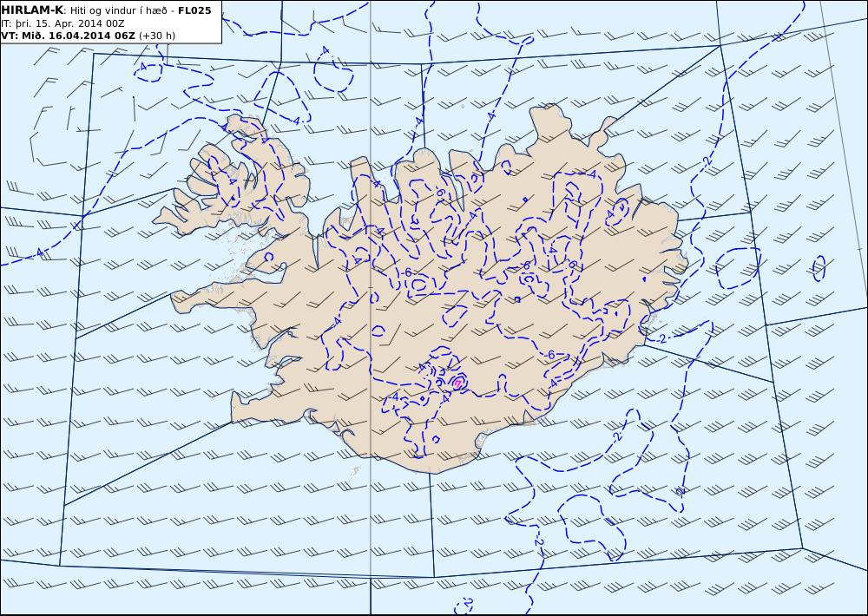Select the FL025 flight level label
The height and width of the screenshot is (616, 868).
coord(194,10)
